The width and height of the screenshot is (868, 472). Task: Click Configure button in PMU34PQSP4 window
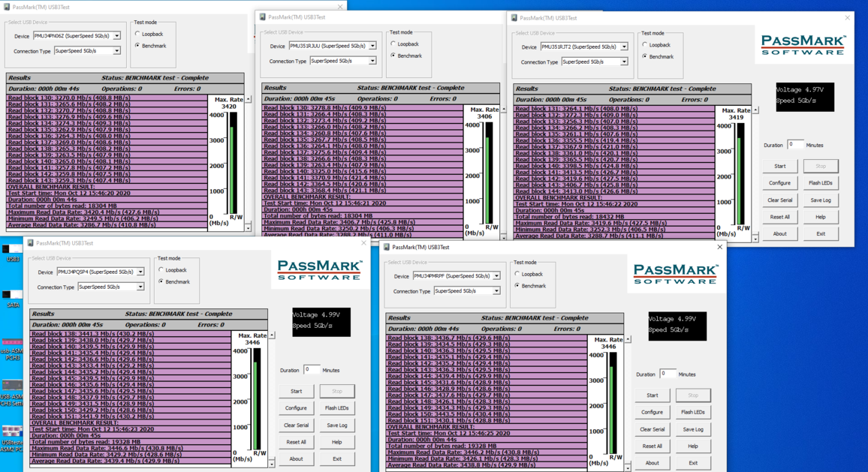tap(297, 408)
